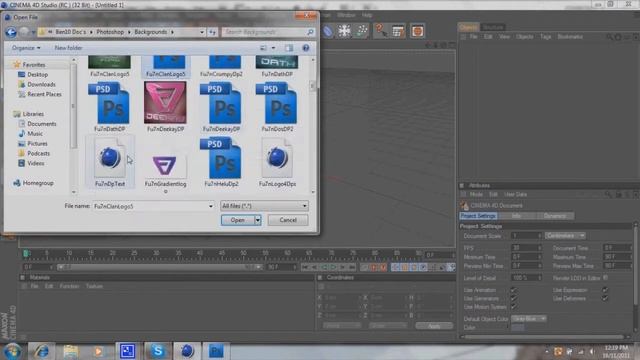Image resolution: width=640 pixels, height=360 pixels.
Task: Toggle Use Motion System checkbox
Action: tap(513, 307)
